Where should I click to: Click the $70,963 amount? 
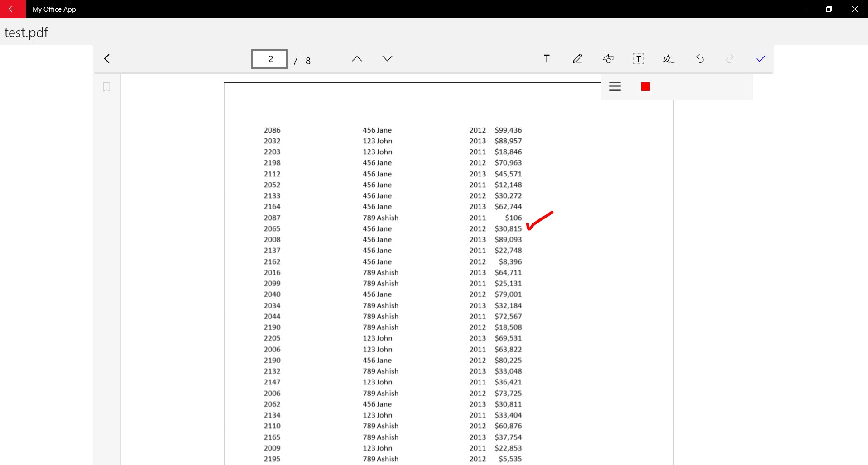[508, 163]
